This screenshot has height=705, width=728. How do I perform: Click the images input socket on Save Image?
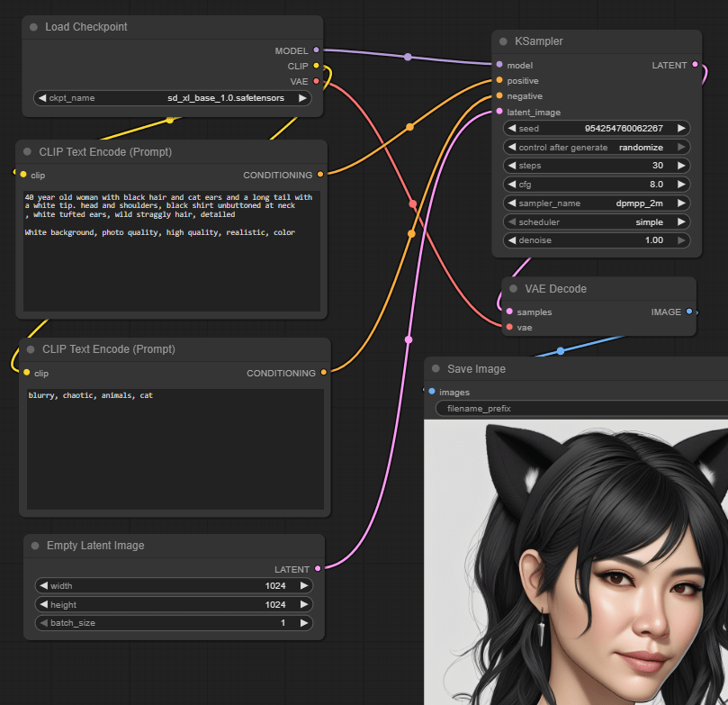(432, 392)
